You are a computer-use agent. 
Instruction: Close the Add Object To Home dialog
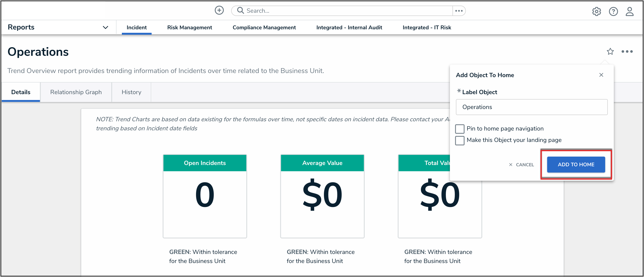(601, 75)
